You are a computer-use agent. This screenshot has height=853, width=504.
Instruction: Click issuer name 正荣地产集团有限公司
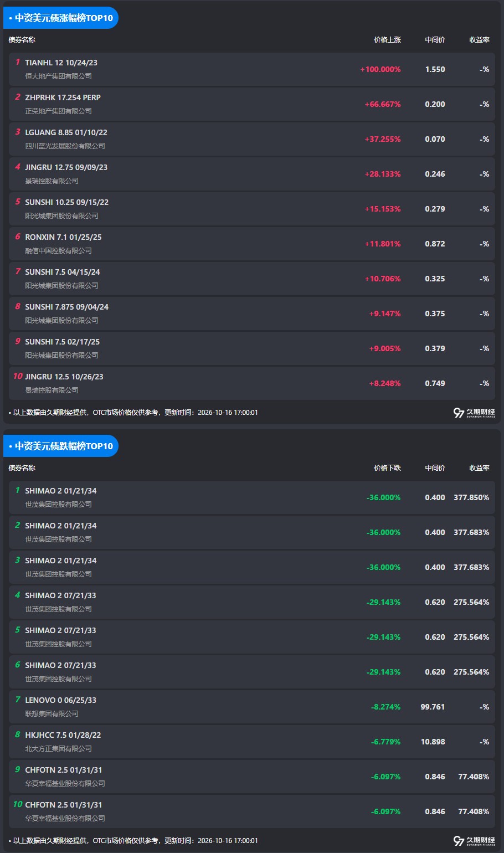pyautogui.click(x=58, y=111)
